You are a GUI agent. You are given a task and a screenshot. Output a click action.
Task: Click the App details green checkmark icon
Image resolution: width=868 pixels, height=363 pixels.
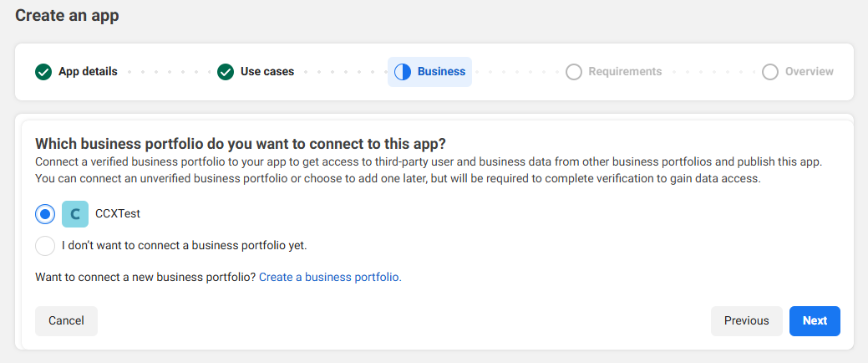tap(43, 72)
